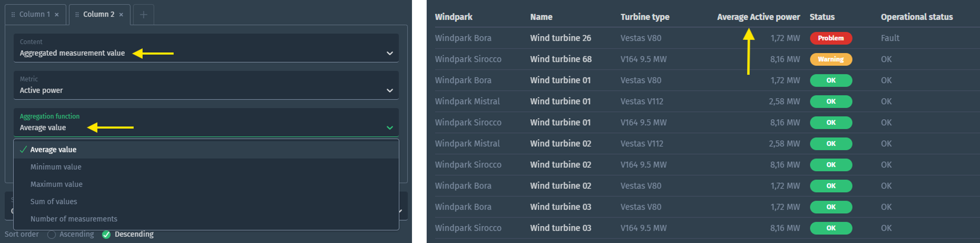Click the green checkmark beside Average value
This screenshot has height=243, width=980.
click(23, 149)
